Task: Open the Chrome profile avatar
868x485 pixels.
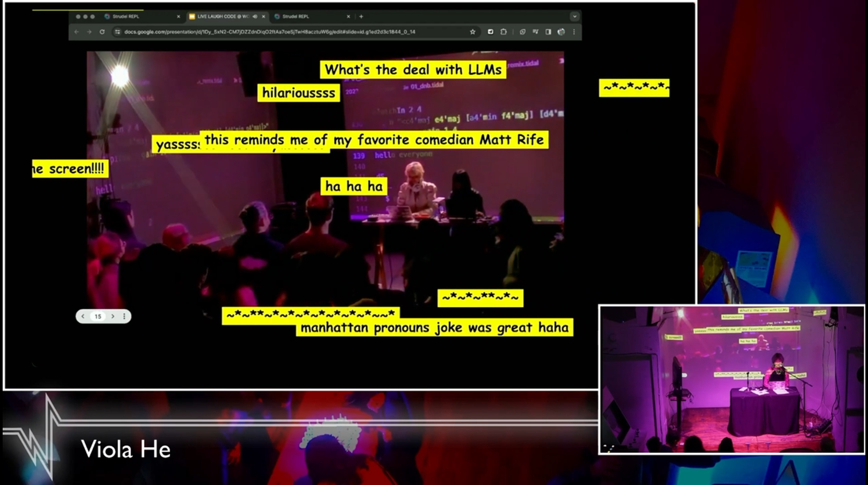Action: tap(561, 32)
